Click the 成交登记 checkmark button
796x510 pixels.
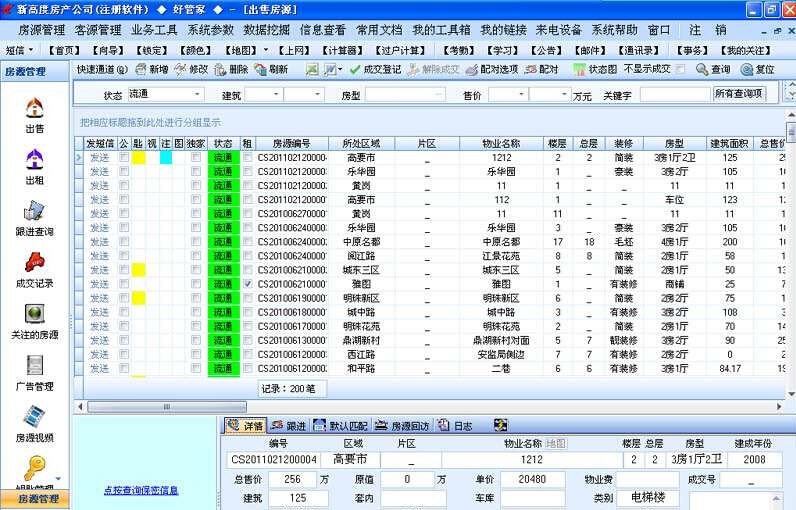[375, 69]
